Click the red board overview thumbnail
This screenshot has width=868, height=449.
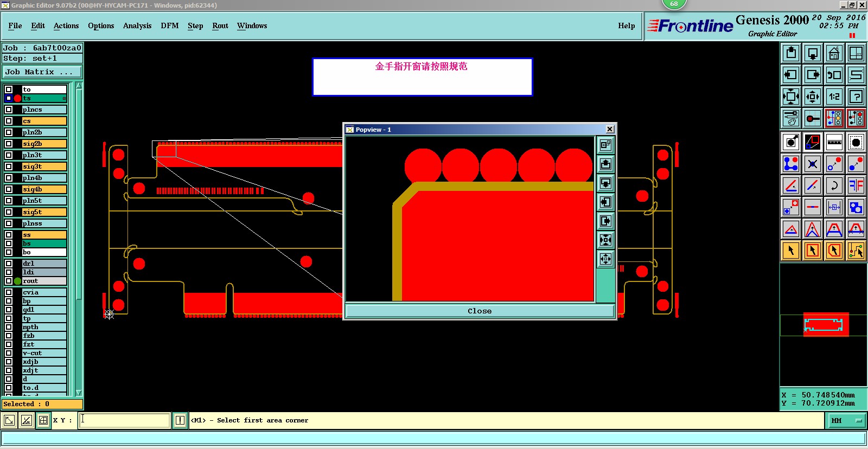click(826, 324)
